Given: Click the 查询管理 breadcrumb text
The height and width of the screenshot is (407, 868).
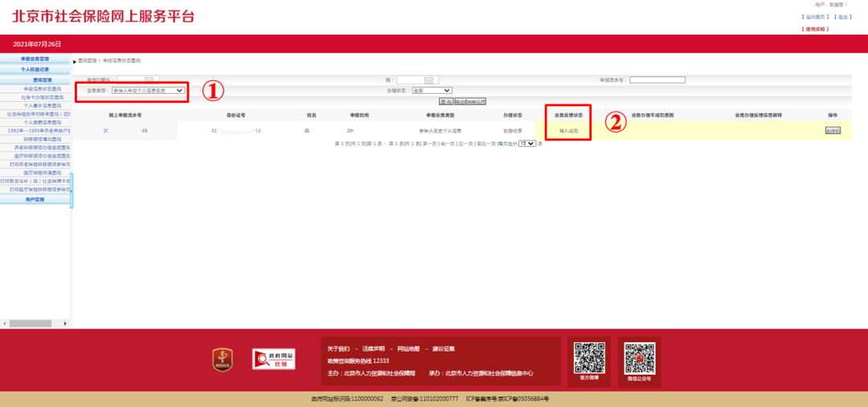Looking at the screenshot, I should (88, 59).
